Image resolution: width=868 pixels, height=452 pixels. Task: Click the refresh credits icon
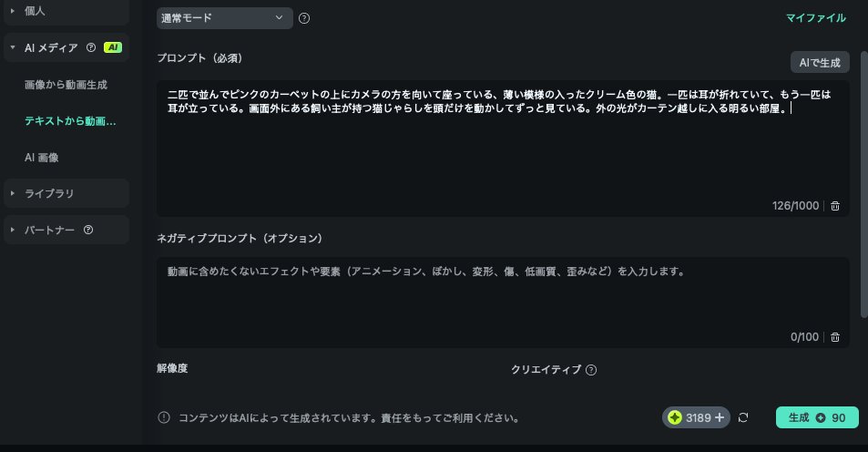click(743, 417)
